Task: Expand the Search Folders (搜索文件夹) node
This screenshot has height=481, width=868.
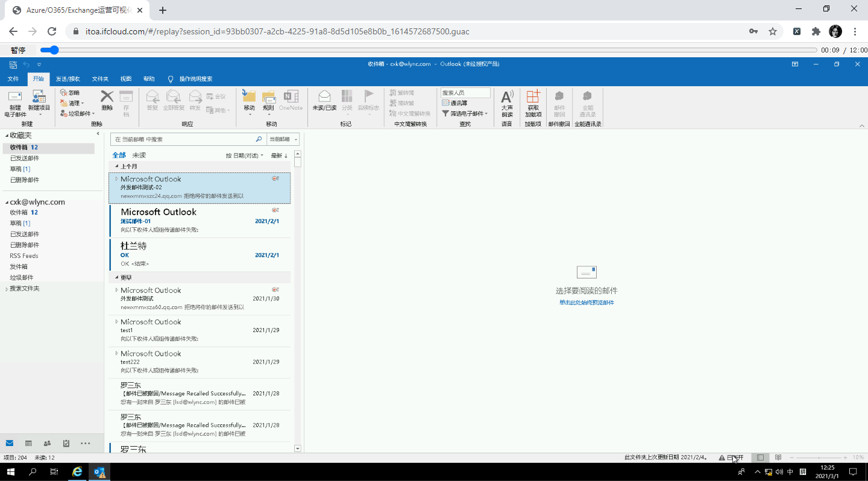Action: point(7,289)
